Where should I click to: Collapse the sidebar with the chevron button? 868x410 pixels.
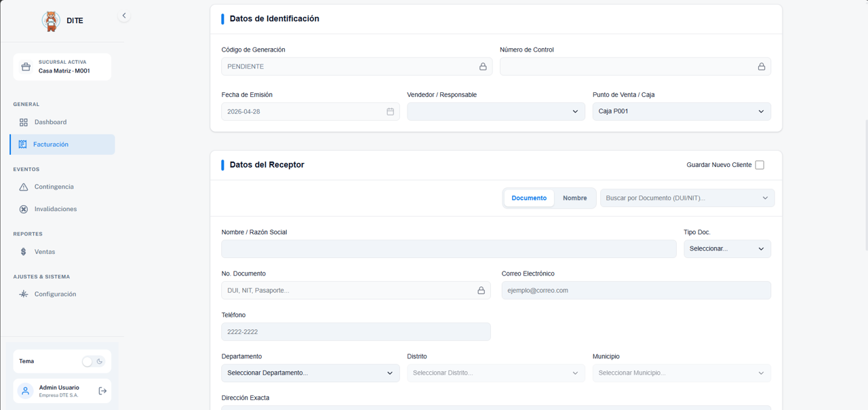pos(124,16)
